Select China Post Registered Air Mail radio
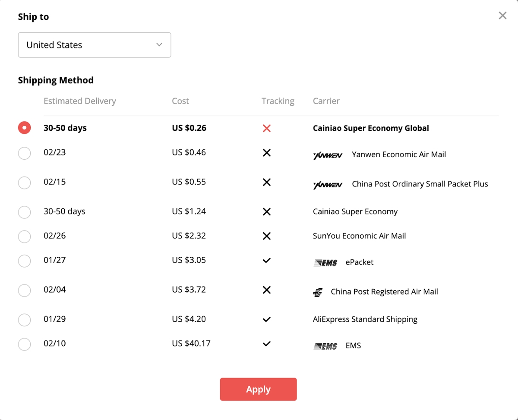Screen dimensions: 518x420 click(x=24, y=291)
